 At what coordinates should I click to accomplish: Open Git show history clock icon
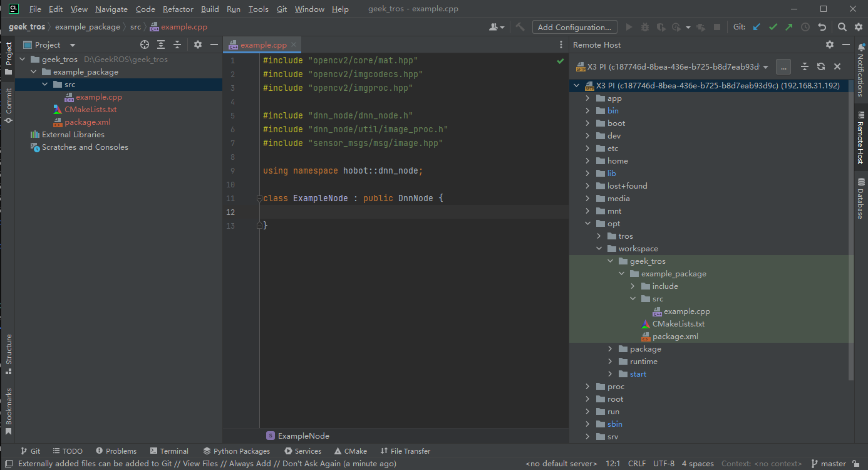point(805,27)
